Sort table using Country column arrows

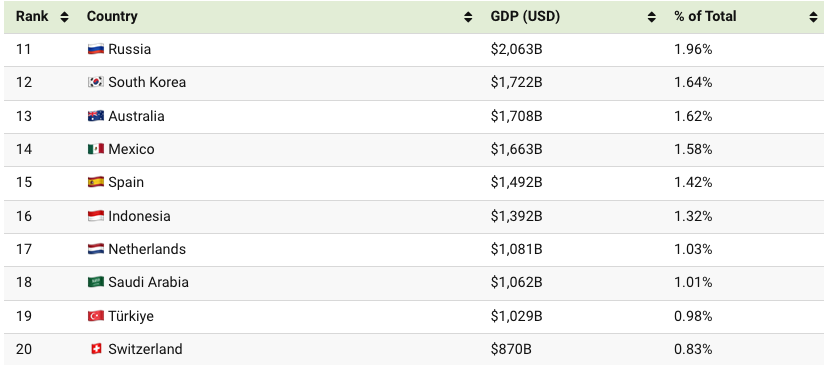[x=468, y=17]
